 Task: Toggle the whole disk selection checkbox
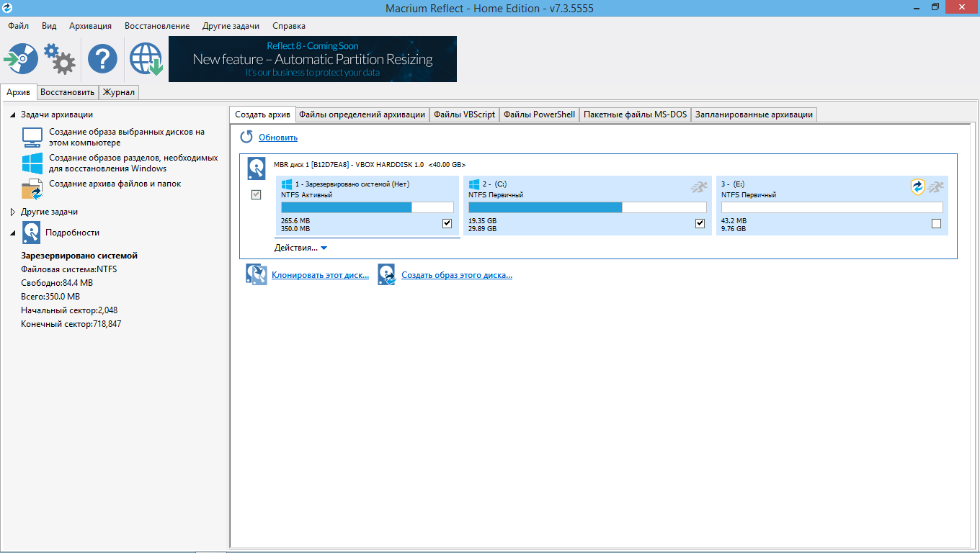257,194
